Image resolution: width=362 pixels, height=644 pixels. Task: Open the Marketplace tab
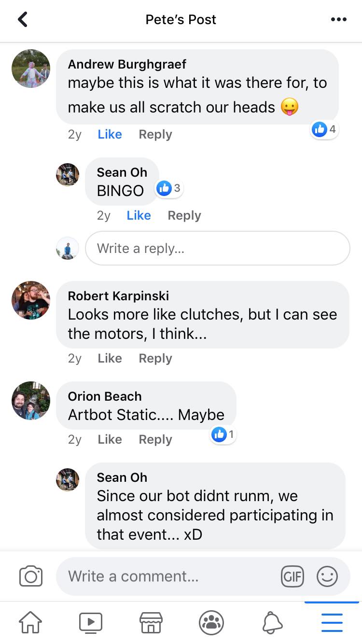(x=151, y=622)
